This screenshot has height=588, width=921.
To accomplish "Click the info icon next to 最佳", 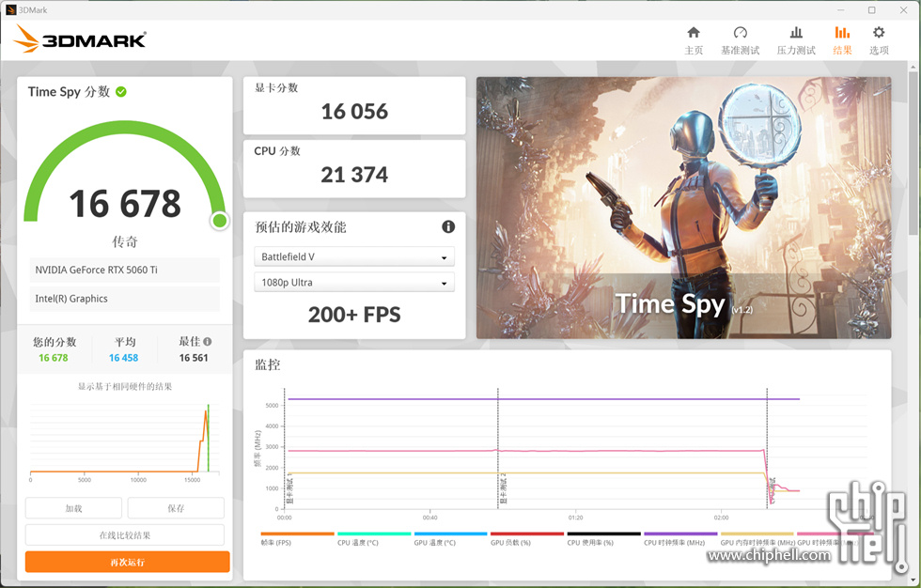I will click(x=208, y=342).
